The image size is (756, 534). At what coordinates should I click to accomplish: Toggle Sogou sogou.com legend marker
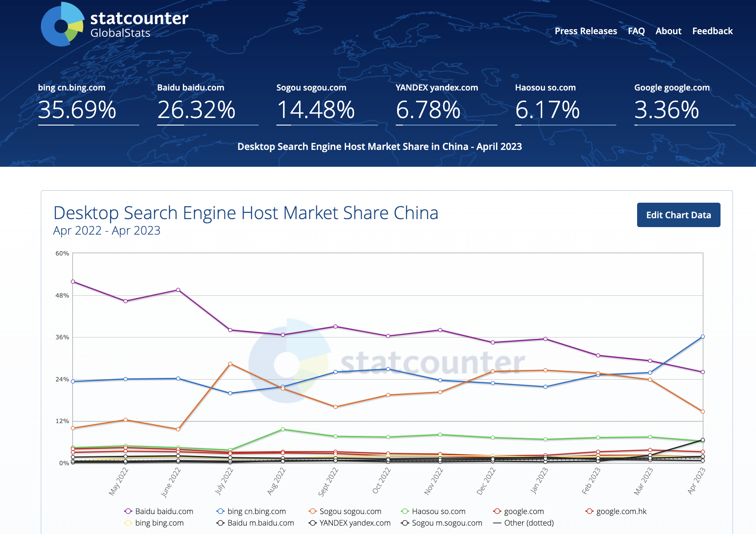[313, 511]
